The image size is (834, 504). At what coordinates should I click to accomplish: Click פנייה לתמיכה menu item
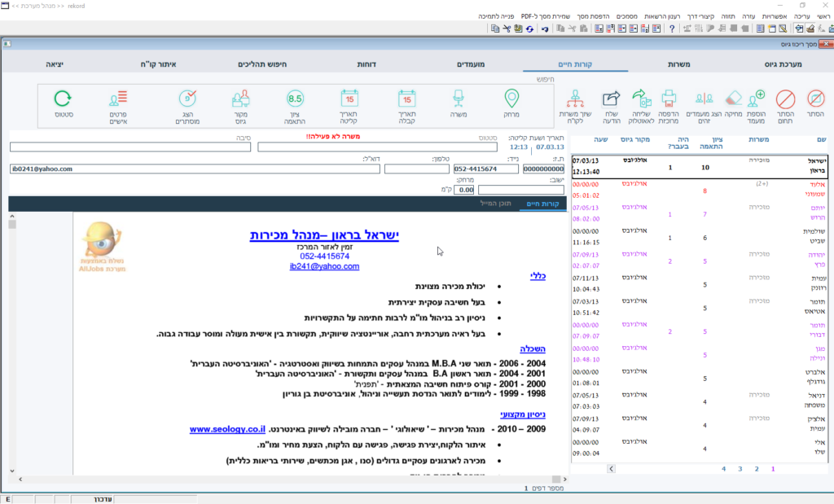click(x=496, y=16)
